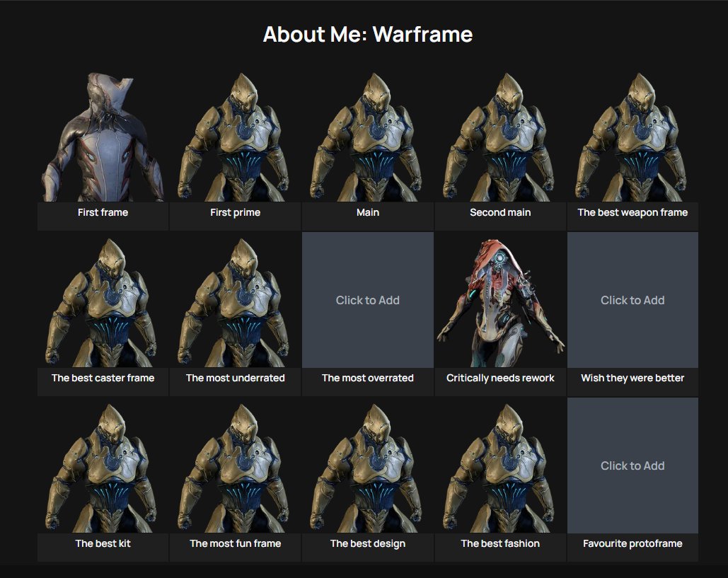This screenshot has height=578, width=728.
Task: Click to Add Favourite protoframe
Action: tap(632, 466)
